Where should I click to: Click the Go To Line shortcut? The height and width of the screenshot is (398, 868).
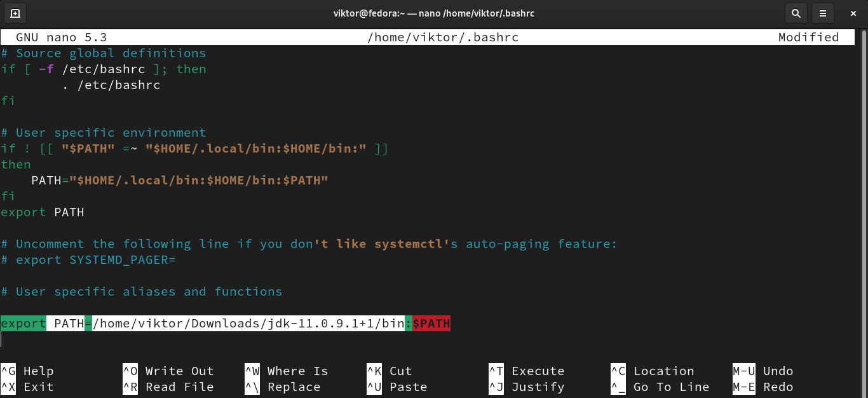tap(671, 387)
